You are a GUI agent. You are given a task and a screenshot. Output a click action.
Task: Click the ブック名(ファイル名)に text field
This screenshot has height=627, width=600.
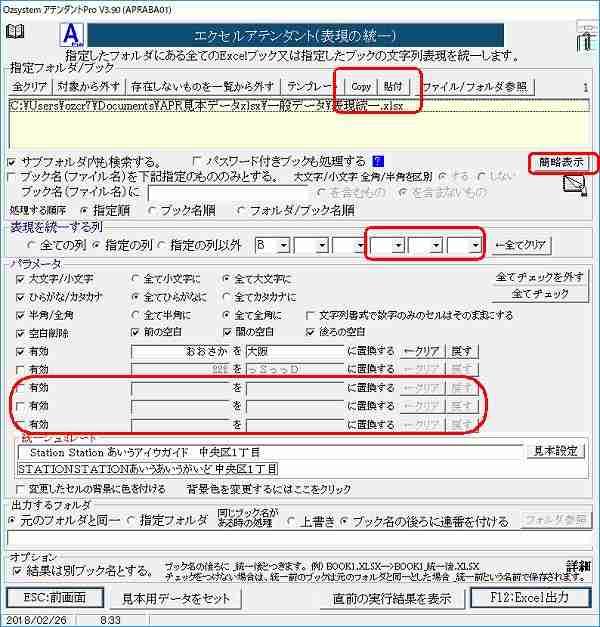click(x=229, y=193)
